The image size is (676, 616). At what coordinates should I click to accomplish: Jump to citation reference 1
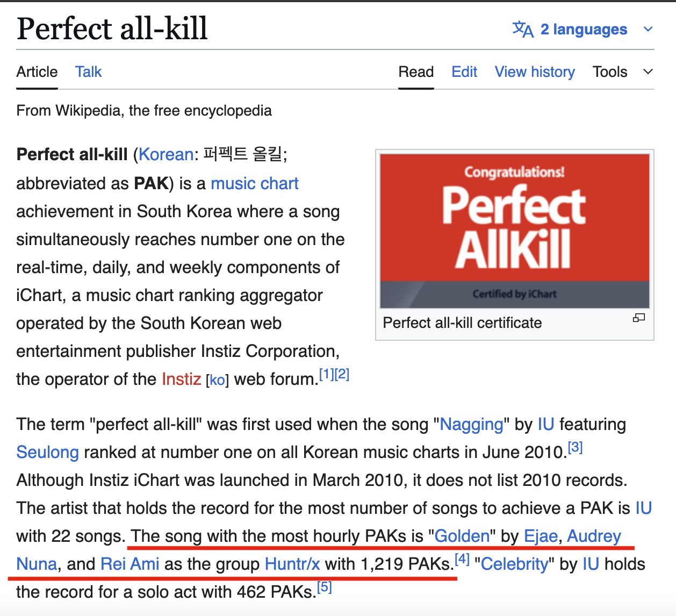(x=327, y=374)
